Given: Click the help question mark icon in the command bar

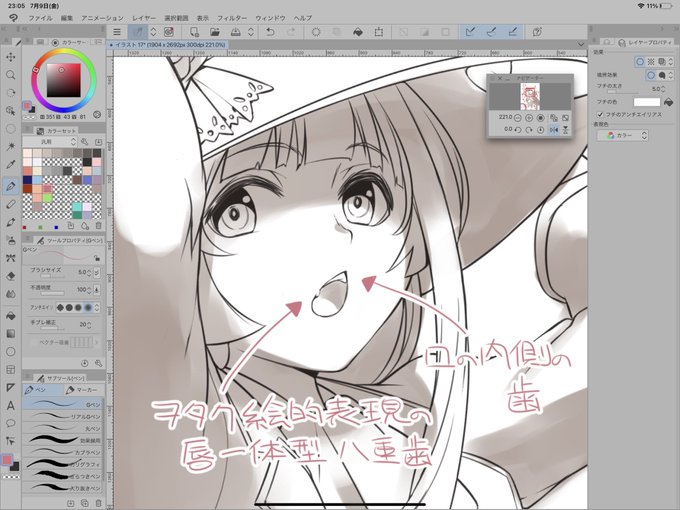Looking at the screenshot, I should coord(537,32).
